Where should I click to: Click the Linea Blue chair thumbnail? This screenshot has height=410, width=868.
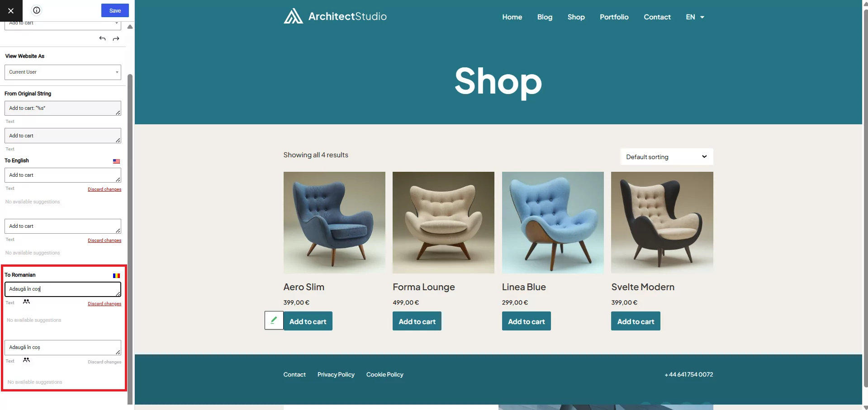[553, 222]
